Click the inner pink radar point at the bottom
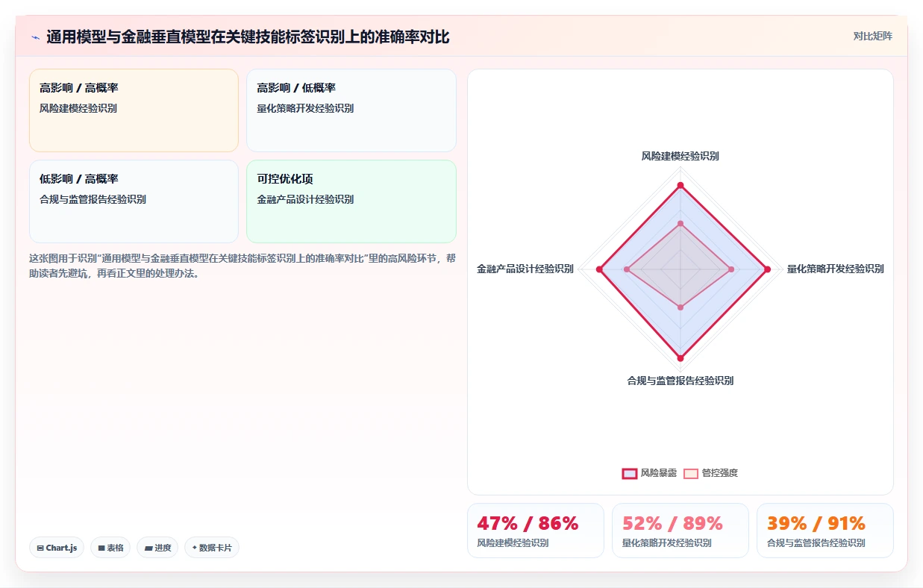Image resolution: width=923 pixels, height=588 pixels. coord(680,307)
